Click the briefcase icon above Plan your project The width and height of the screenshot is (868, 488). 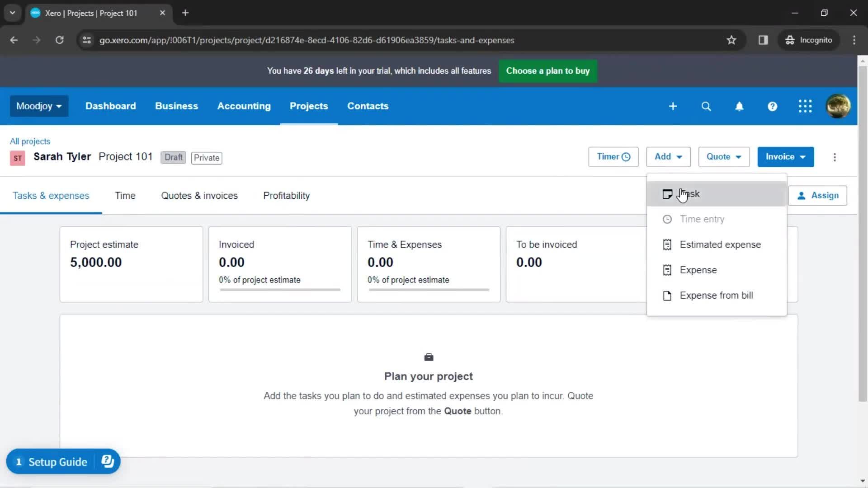coord(429,357)
